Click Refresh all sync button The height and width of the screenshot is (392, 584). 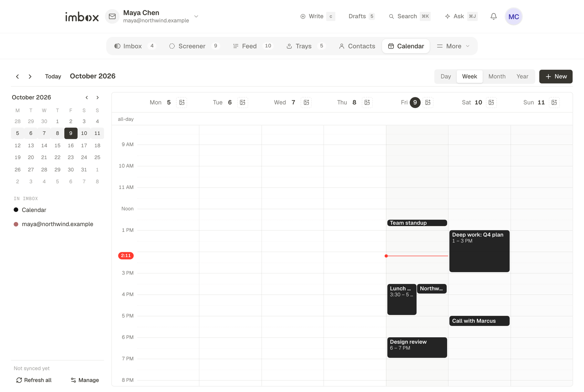click(x=34, y=380)
